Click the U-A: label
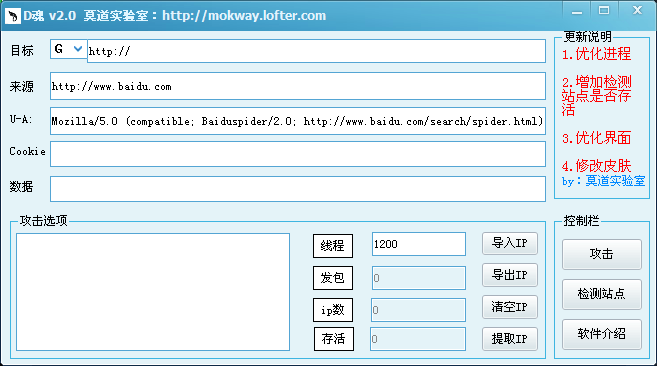The image size is (657, 366). [x=21, y=119]
